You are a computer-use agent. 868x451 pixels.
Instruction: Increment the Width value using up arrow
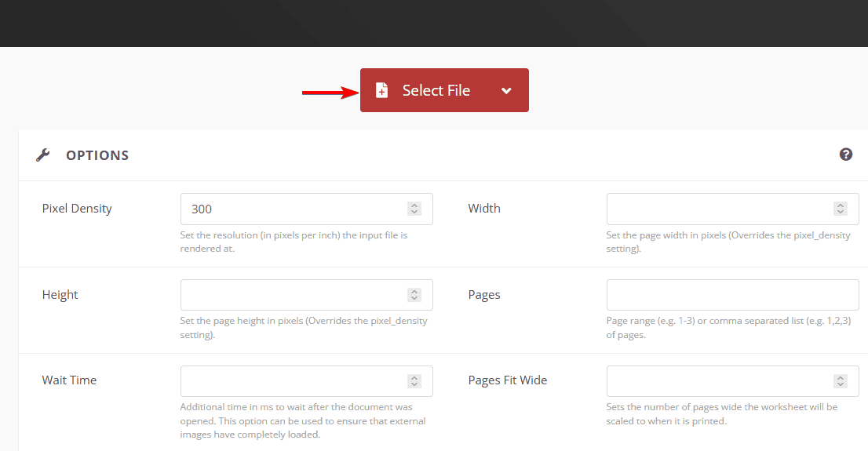tap(841, 205)
